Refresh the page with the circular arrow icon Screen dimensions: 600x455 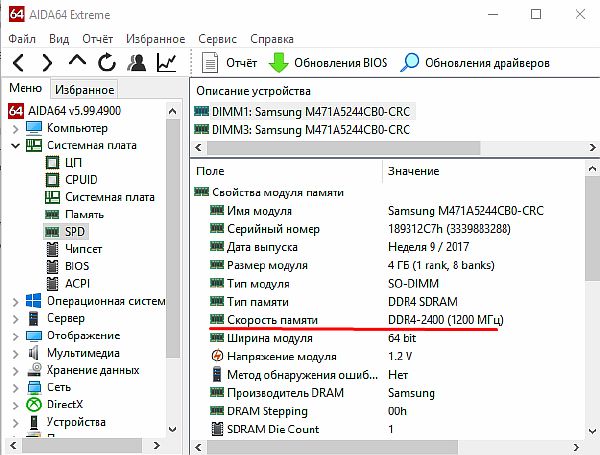(107, 62)
